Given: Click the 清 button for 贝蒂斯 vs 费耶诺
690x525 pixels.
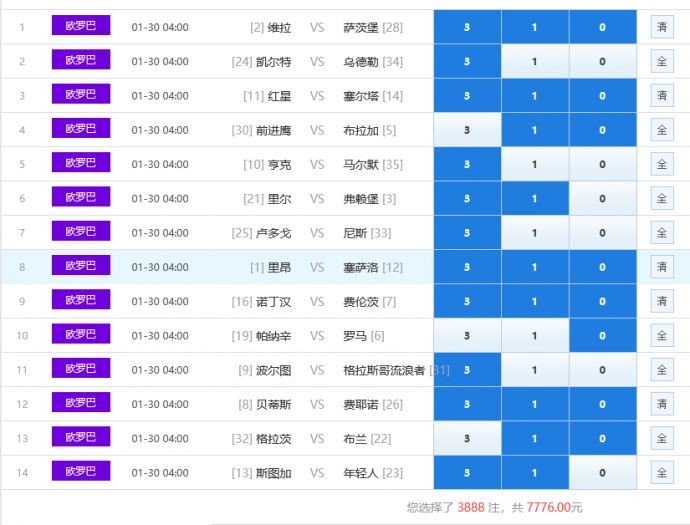Looking at the screenshot, I should tap(661, 404).
